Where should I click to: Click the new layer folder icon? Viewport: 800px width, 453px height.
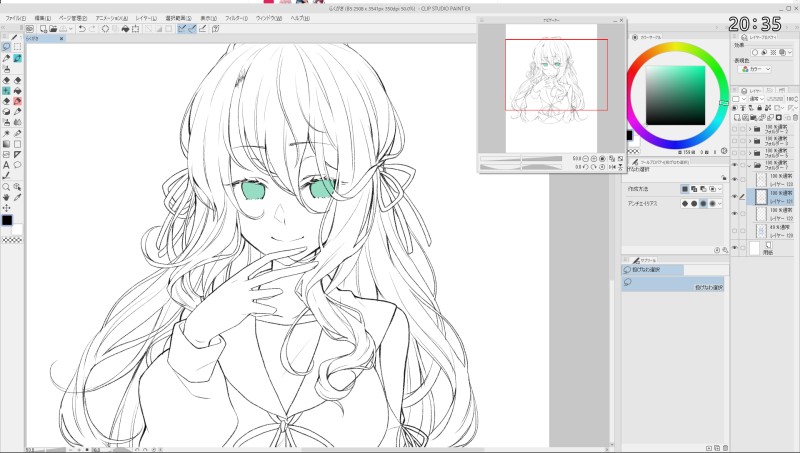coord(754,118)
